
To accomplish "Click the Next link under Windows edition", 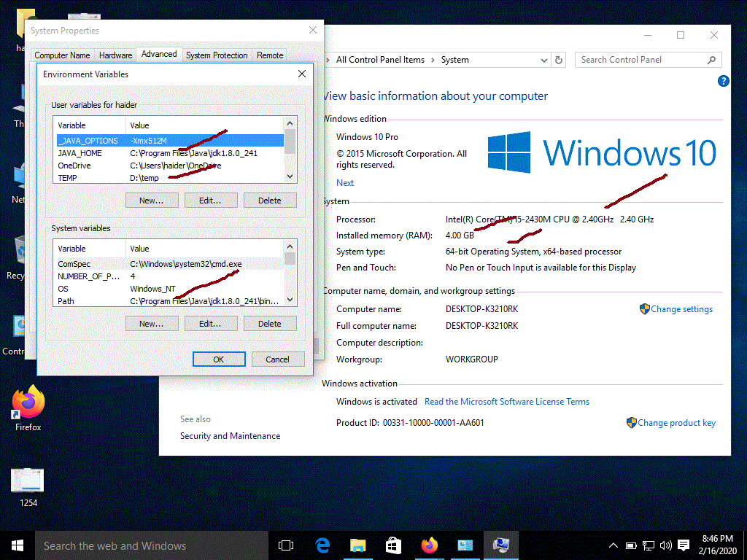I will pos(345,183).
